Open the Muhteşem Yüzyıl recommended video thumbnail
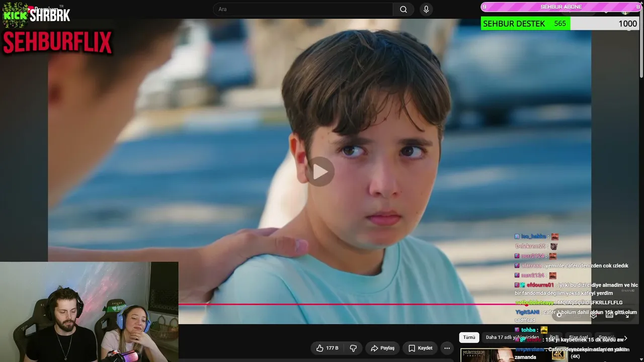Viewport: 644px width, 362px height. (x=514, y=355)
